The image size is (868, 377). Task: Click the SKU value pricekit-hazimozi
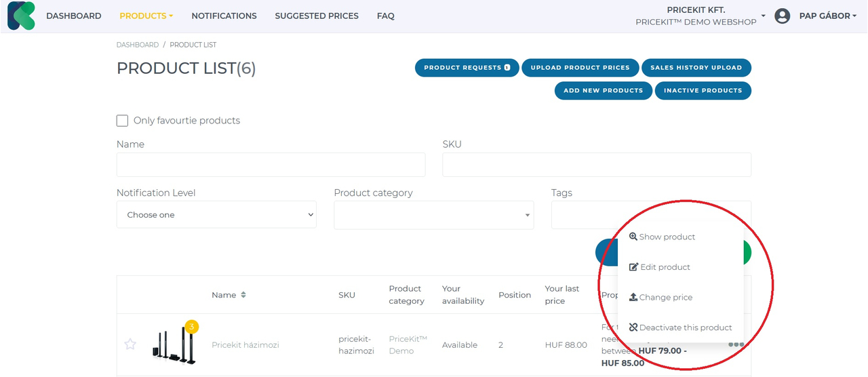(357, 344)
